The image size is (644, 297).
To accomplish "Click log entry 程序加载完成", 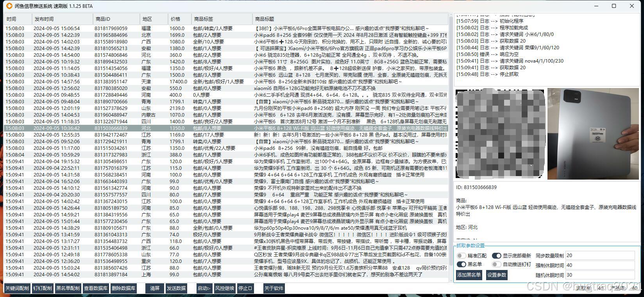I will pyautogui.click(x=492, y=28).
